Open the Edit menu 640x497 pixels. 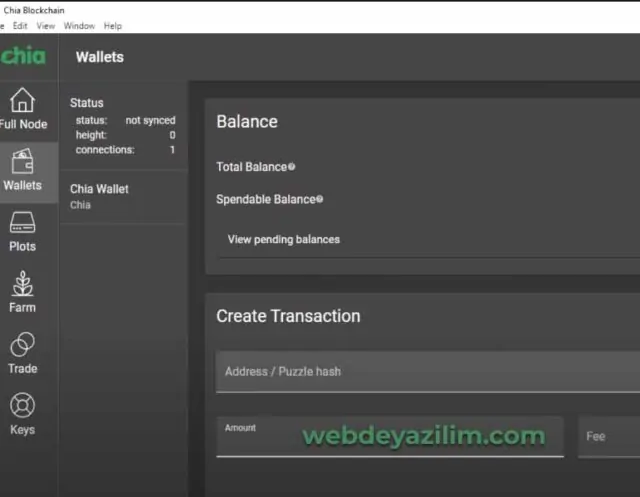pyautogui.click(x=20, y=26)
